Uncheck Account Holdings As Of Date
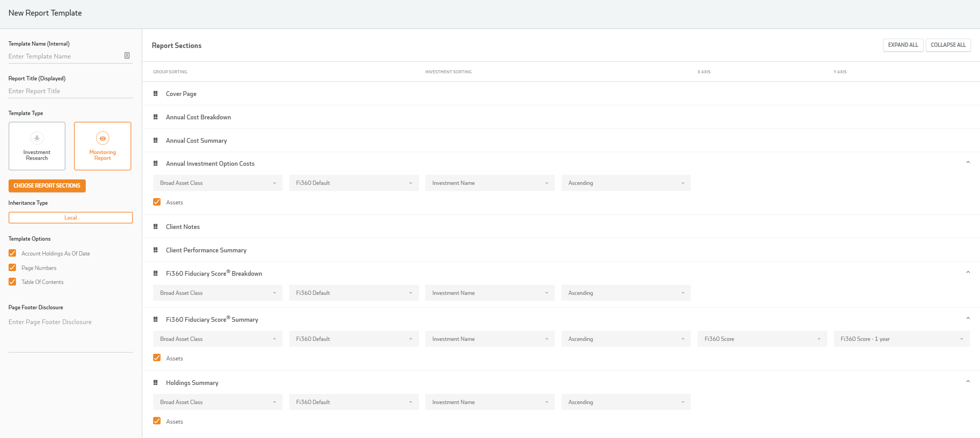Viewport: 980px width, 438px height. coord(12,253)
